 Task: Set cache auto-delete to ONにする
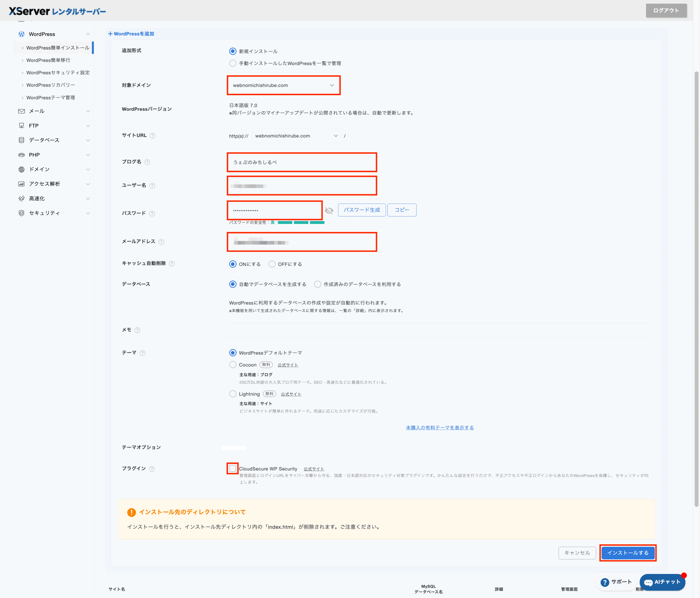tap(233, 264)
